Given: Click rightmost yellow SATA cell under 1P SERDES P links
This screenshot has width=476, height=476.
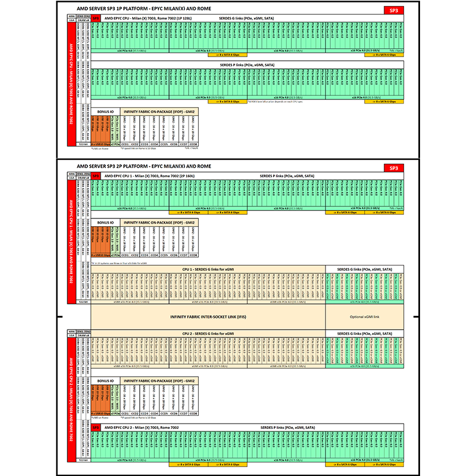Looking at the screenshot, I should [384, 102].
